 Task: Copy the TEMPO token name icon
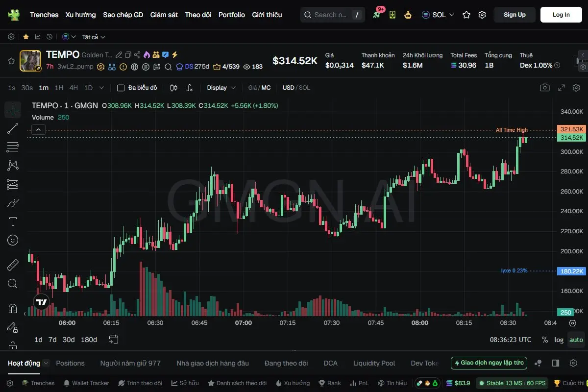(x=128, y=55)
